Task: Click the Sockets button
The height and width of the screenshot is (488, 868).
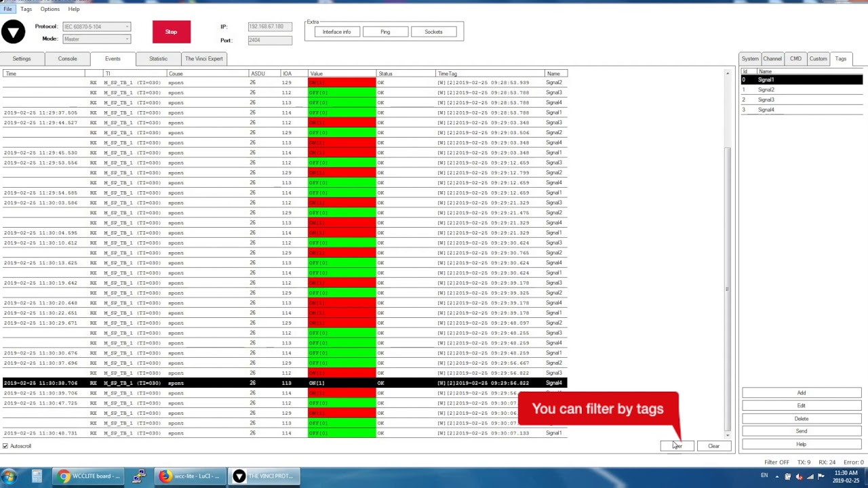Action: pos(433,32)
